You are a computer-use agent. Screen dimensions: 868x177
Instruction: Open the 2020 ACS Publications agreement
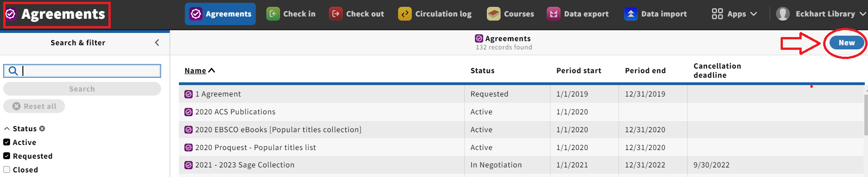235,112
